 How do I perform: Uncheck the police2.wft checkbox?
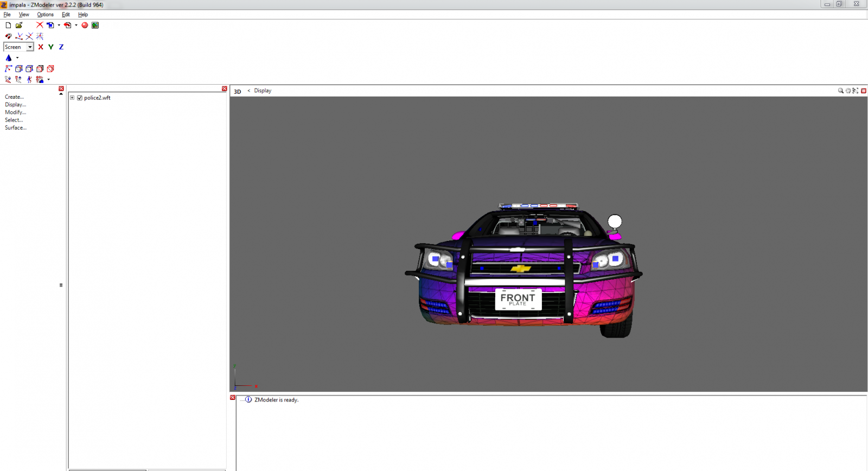click(80, 98)
